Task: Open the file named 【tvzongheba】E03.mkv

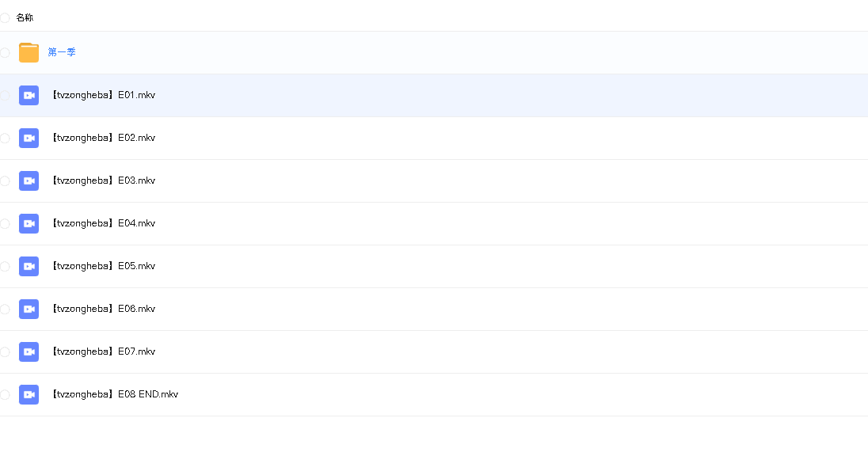Action: 102,180
